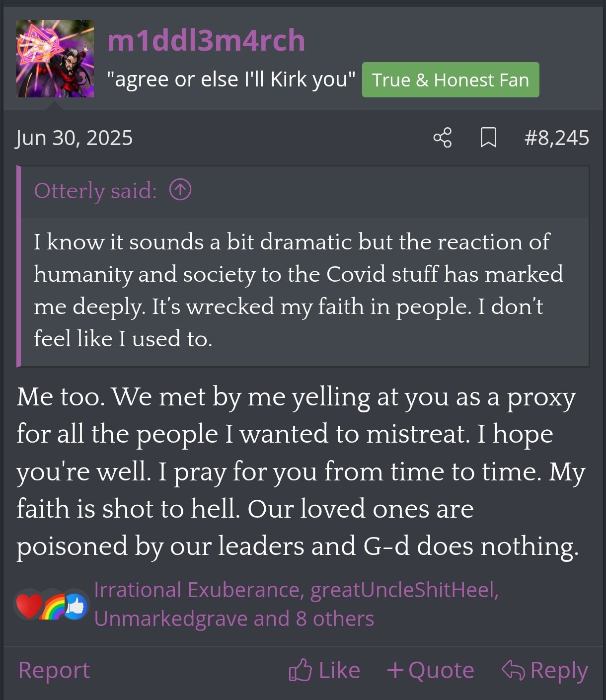Like the post by m1ddl3m4rch
The image size is (606, 700).
click(325, 670)
